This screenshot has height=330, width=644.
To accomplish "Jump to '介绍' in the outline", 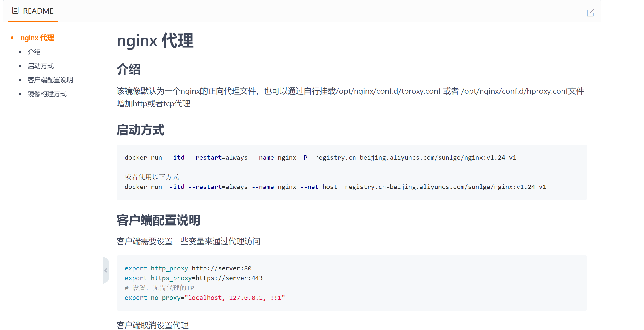I will pyautogui.click(x=34, y=52).
